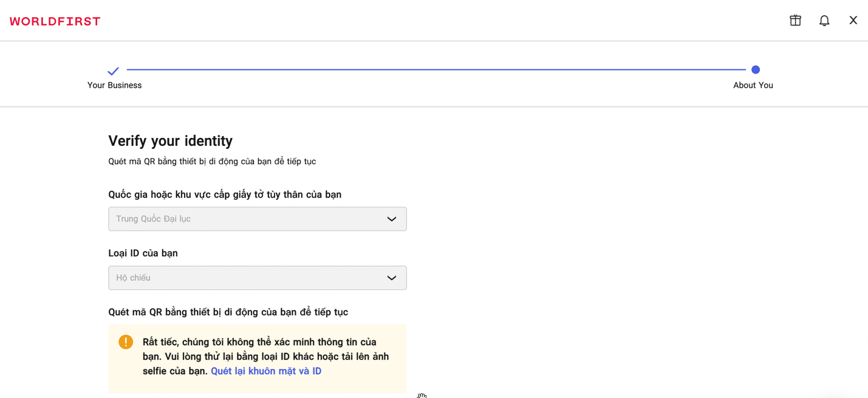
Task: Click the Quốc gia hoặc khu vực label
Action: click(225, 194)
